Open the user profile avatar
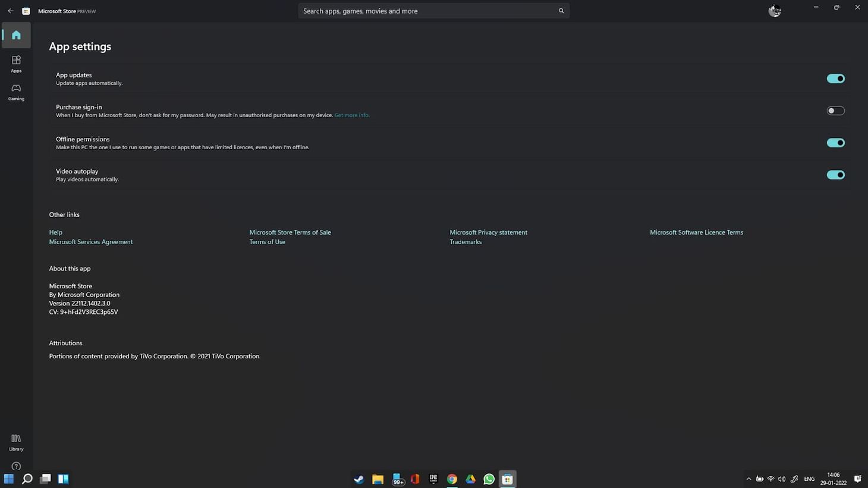Viewport: 868px width, 488px height. pyautogui.click(x=774, y=11)
